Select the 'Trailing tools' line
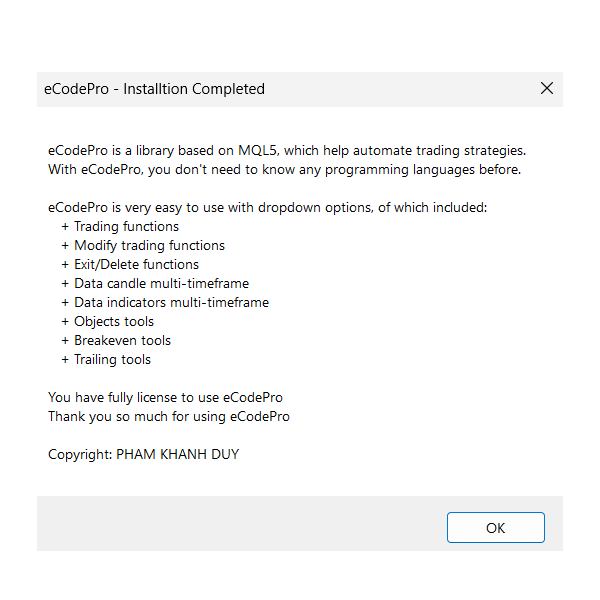This screenshot has height=600, width=600. [106, 359]
